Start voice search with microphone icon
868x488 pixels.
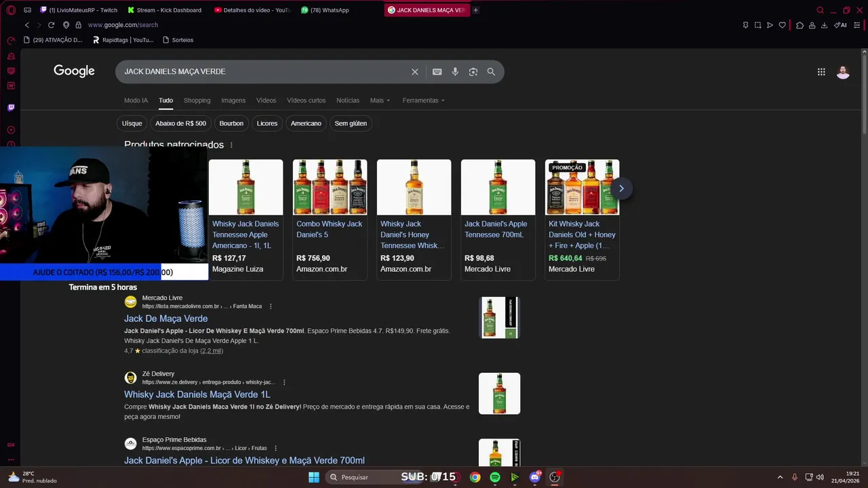click(x=455, y=72)
